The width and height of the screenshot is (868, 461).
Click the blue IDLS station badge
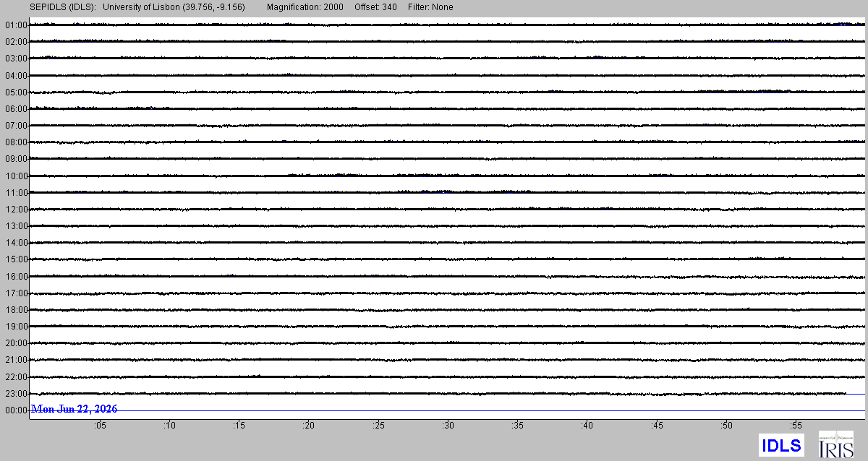pos(781,444)
